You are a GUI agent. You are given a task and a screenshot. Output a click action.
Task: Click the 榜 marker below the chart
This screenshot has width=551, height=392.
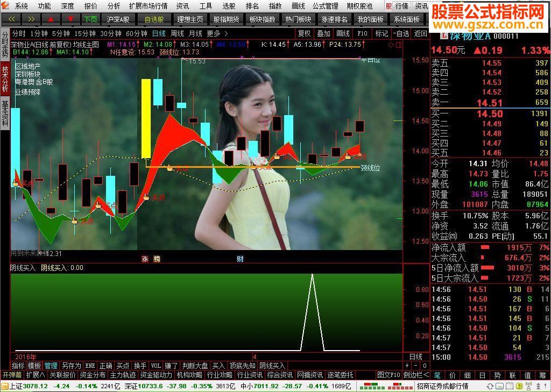pyautogui.click(x=157, y=259)
